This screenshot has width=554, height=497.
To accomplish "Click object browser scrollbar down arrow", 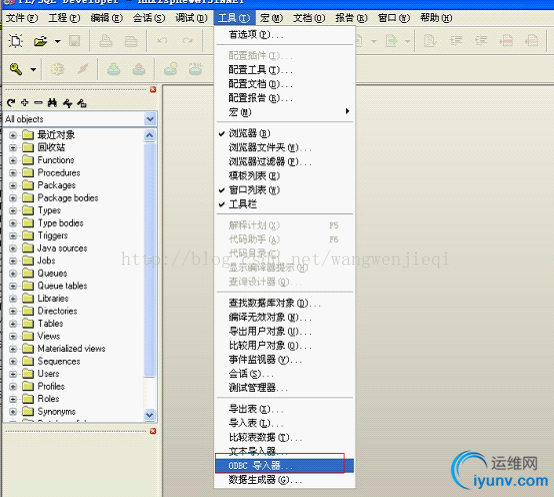I will pyautogui.click(x=149, y=415).
